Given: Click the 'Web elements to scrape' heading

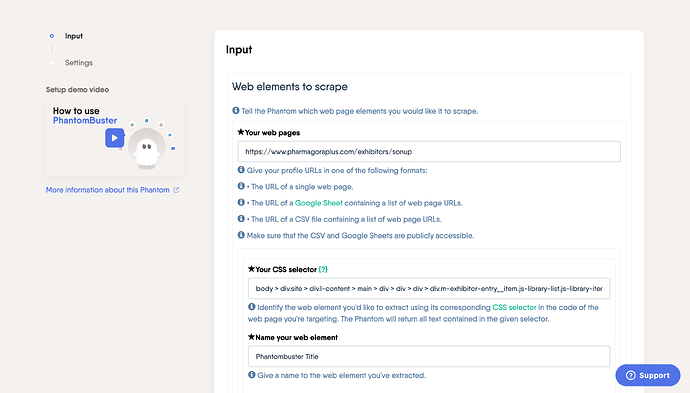Looking at the screenshot, I should click(290, 87).
